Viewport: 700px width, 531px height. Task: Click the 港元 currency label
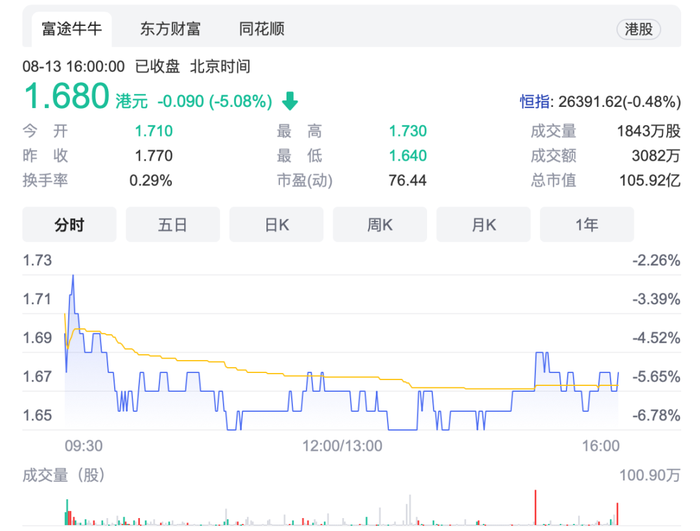click(x=132, y=101)
